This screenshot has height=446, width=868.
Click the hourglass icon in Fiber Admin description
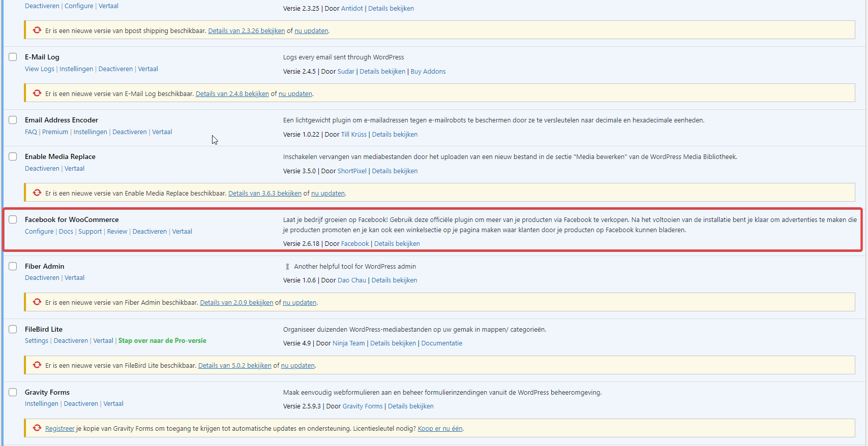pos(287,266)
